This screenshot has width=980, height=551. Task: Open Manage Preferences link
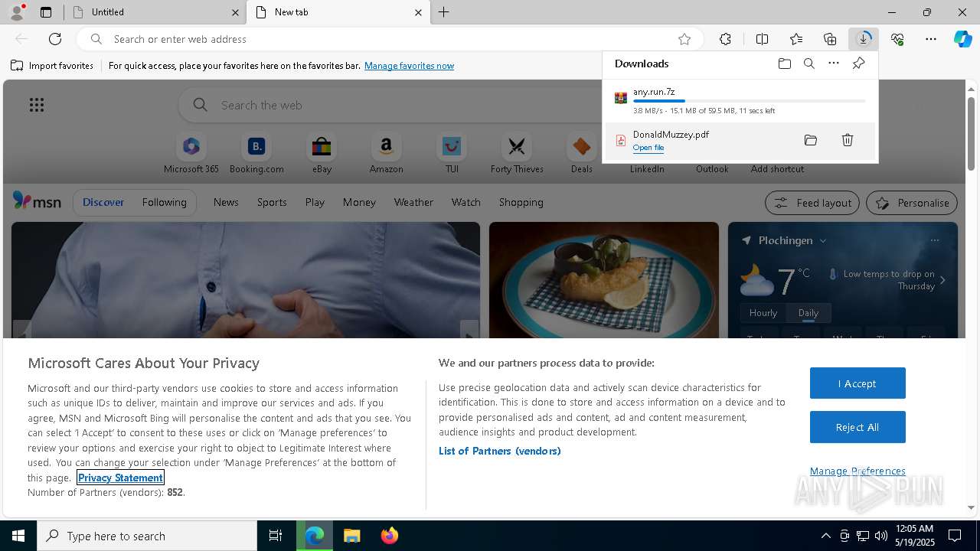click(857, 471)
